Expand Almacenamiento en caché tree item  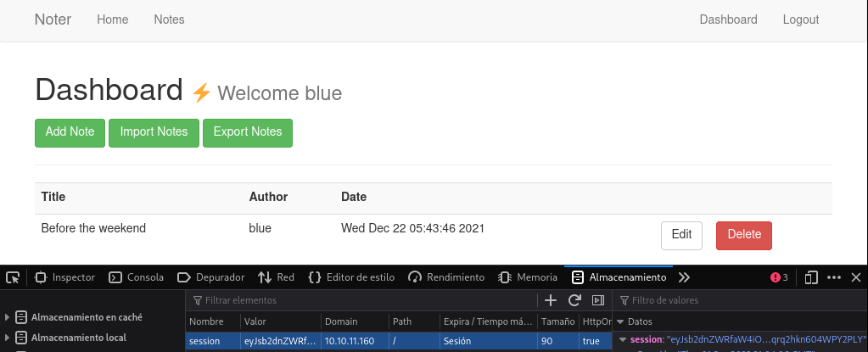pyautogui.click(x=8, y=317)
